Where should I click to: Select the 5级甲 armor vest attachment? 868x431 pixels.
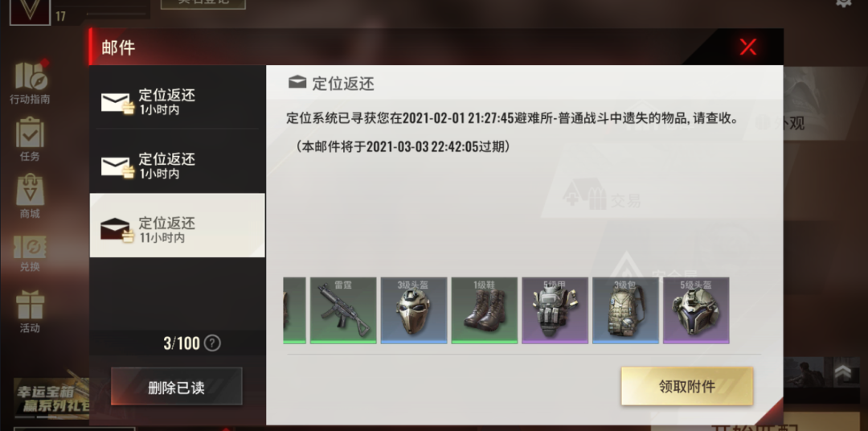point(555,310)
